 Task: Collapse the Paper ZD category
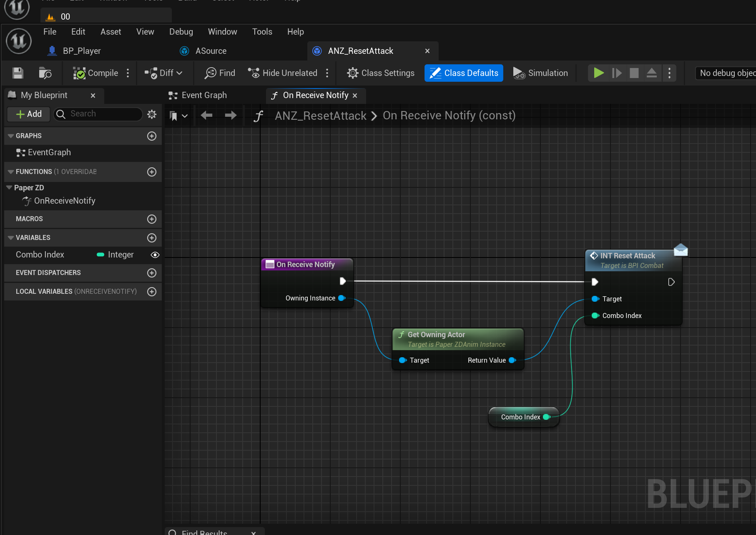point(9,188)
